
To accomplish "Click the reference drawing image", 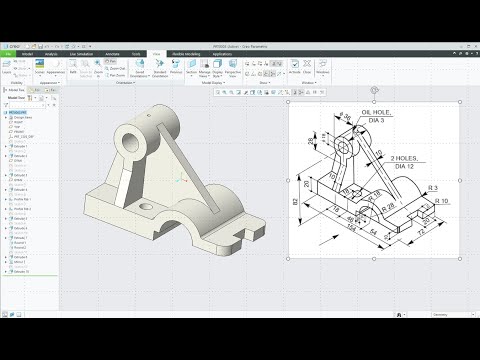I will coord(374,180).
